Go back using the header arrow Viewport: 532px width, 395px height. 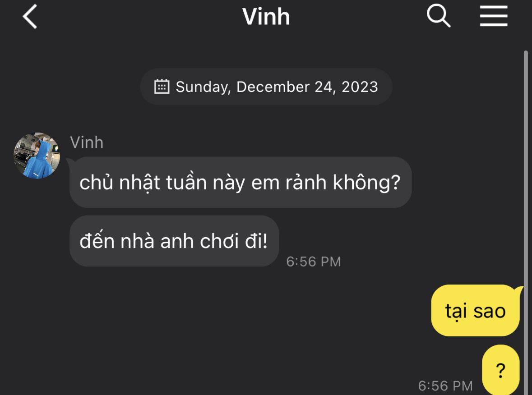click(30, 16)
